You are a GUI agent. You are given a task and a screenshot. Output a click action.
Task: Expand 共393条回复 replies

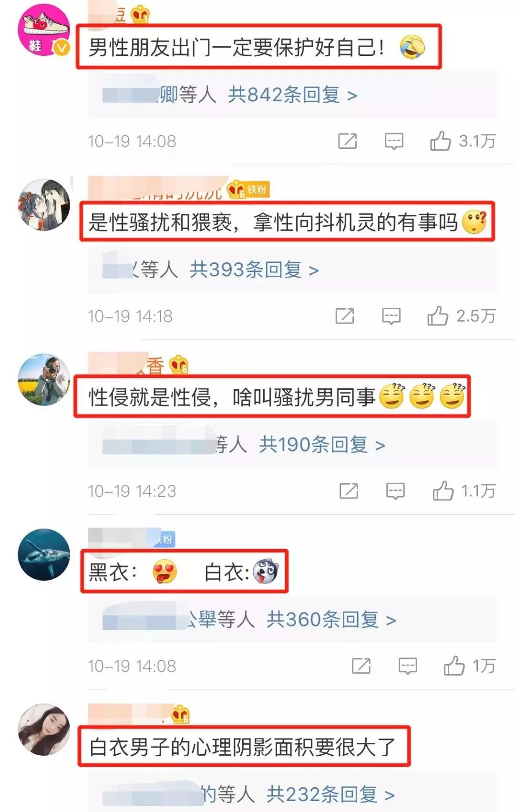point(254,270)
